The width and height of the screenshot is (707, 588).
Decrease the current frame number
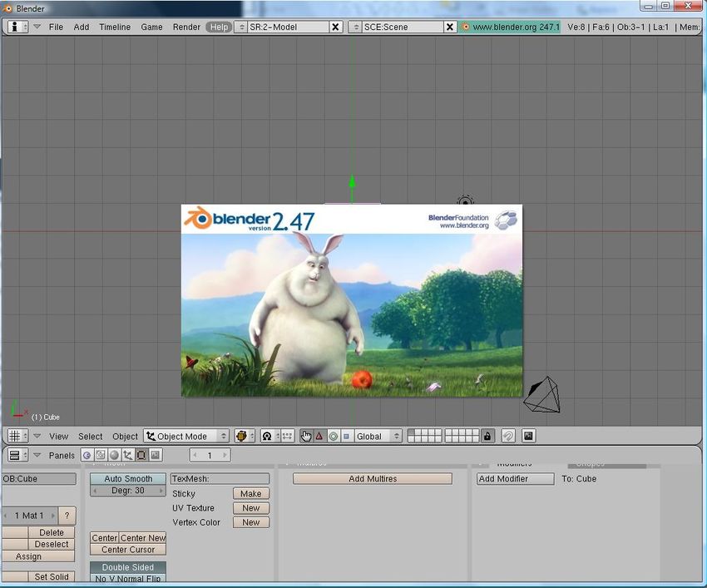point(195,455)
